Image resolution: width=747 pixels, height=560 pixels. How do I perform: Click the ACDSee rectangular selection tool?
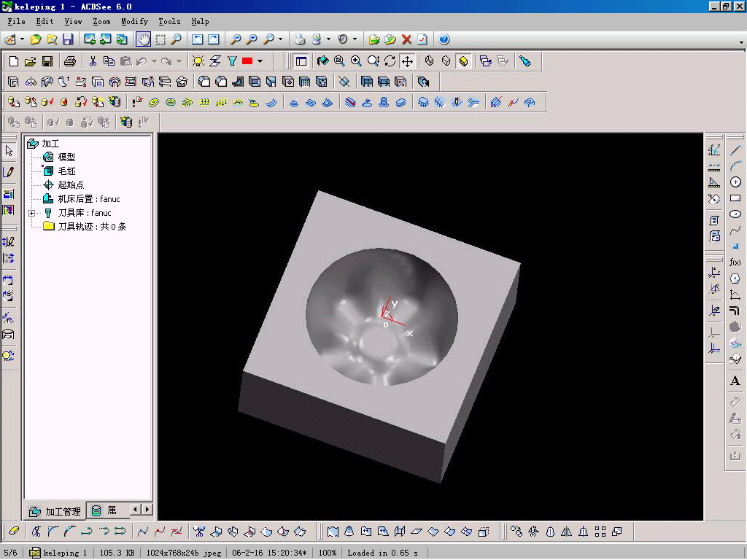click(x=160, y=39)
